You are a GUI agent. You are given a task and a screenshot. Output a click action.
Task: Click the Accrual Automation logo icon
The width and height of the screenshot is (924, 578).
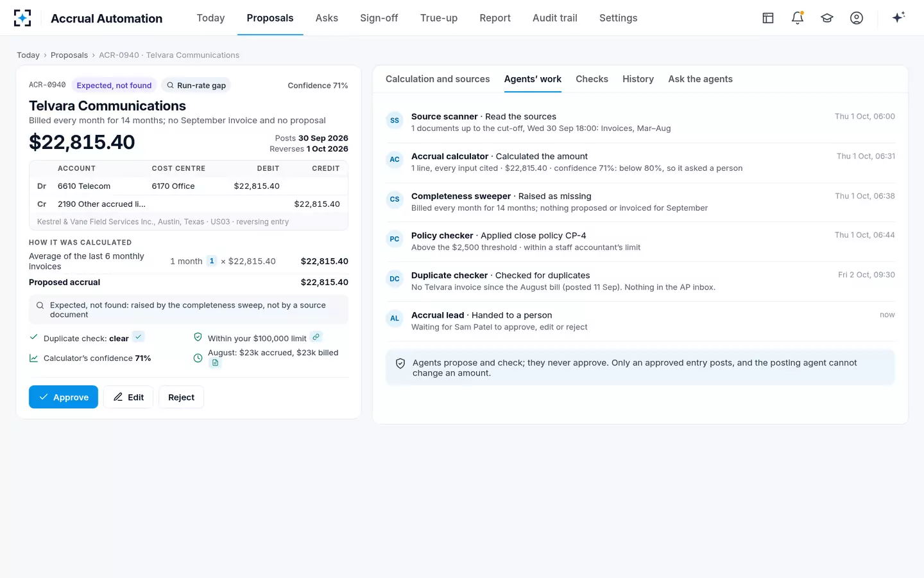[22, 18]
